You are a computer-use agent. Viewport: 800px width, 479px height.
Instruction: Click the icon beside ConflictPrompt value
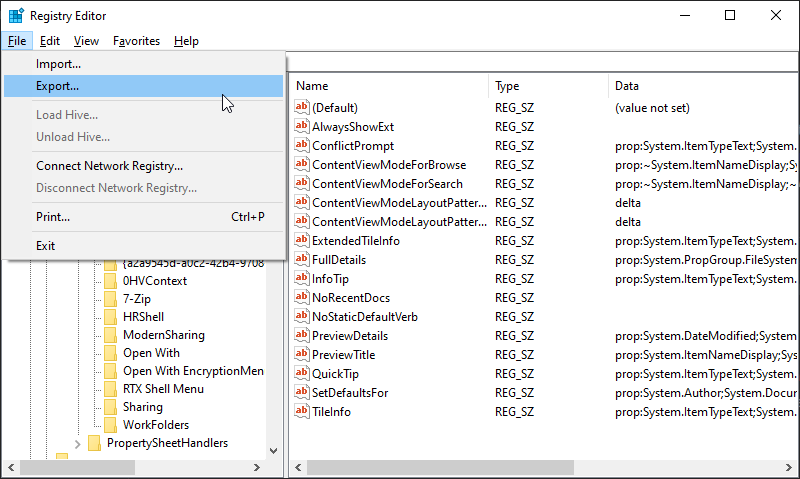pyautogui.click(x=302, y=145)
